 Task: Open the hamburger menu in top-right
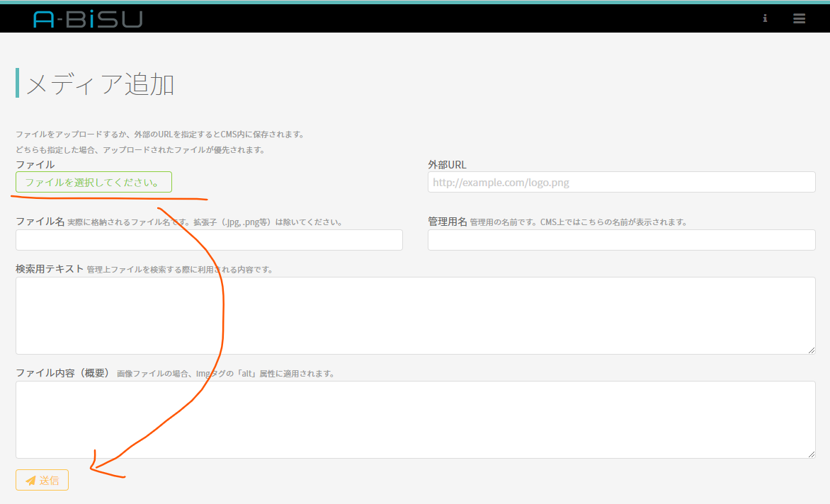click(799, 19)
